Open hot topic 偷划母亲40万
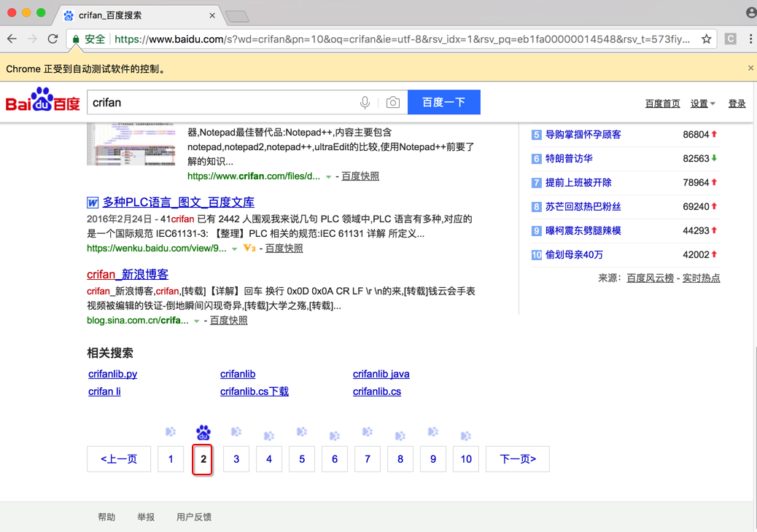 (574, 254)
